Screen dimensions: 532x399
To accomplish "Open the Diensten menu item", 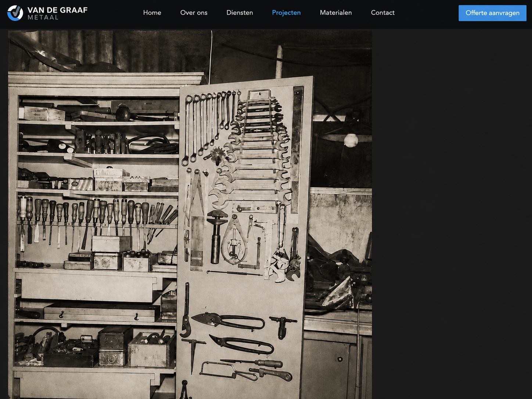I will pos(240,12).
